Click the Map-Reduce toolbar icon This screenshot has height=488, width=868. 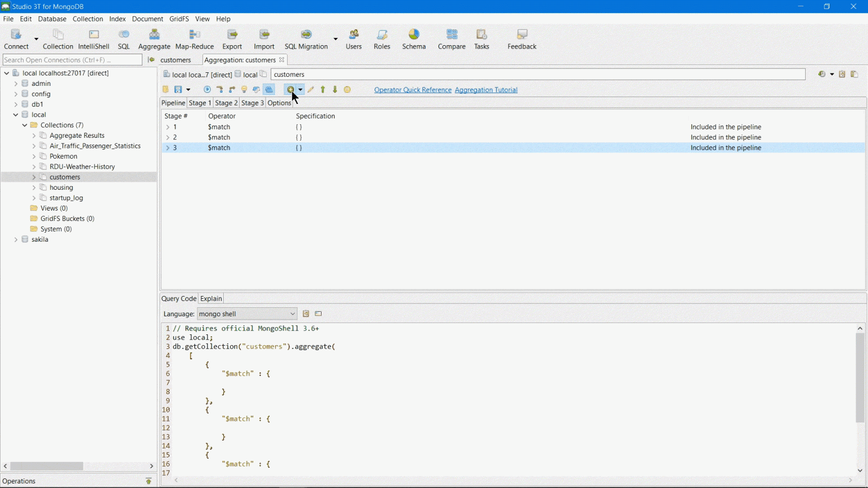coord(194,40)
